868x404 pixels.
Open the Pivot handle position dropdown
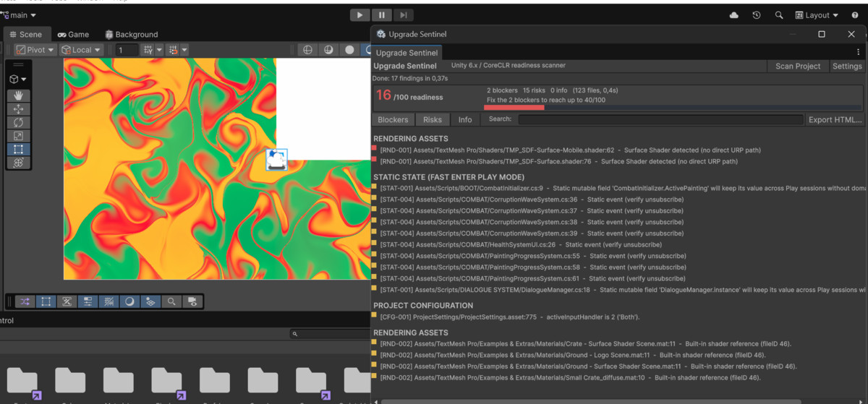[x=35, y=50]
